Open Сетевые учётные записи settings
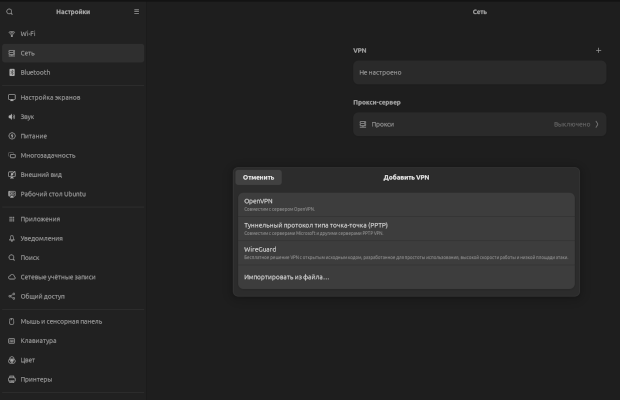The image size is (620, 400). (x=73, y=277)
